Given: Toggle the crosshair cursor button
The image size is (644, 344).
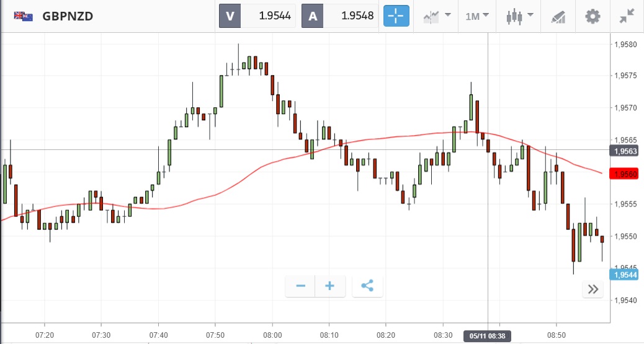Looking at the screenshot, I should [396, 16].
